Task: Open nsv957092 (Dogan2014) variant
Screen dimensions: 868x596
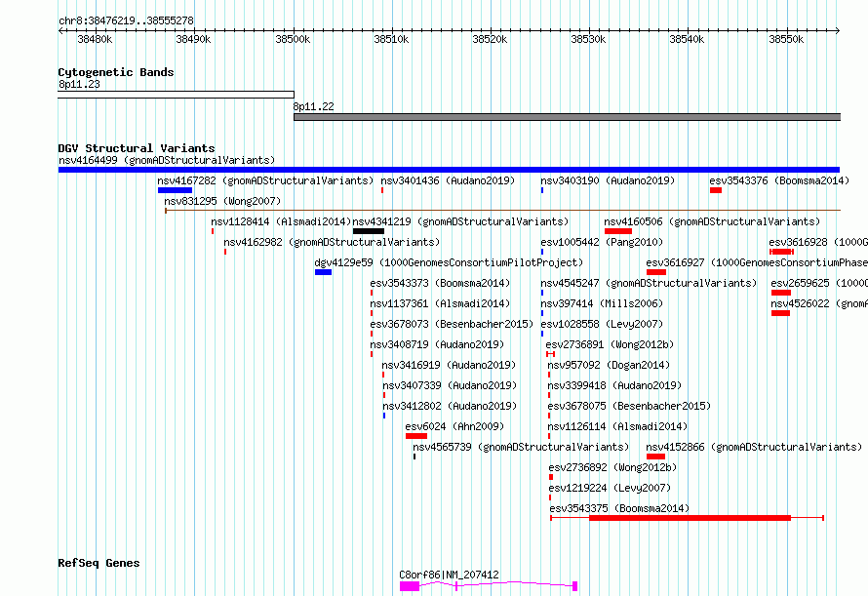Action: 609,365
